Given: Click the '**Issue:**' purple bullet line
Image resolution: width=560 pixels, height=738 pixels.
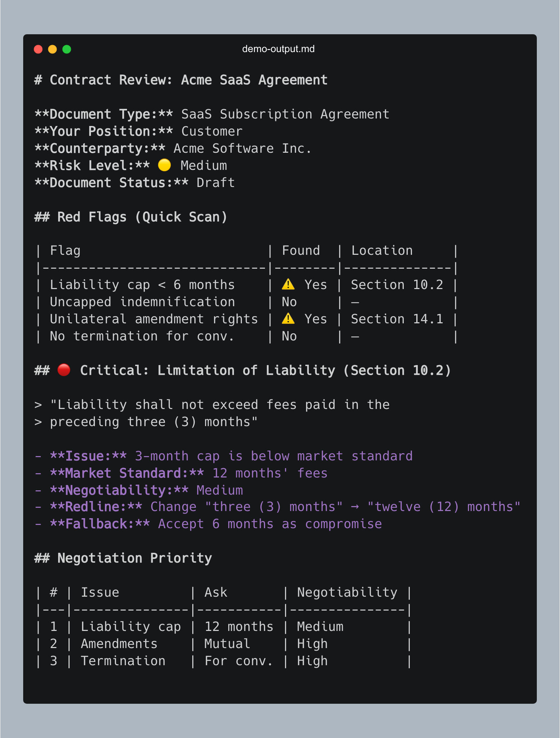Looking at the screenshot, I should tap(224, 456).
